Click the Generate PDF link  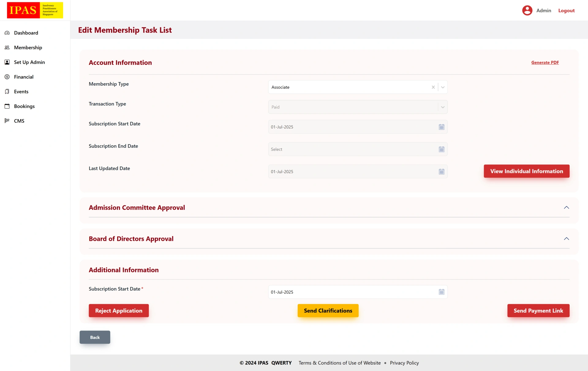pyautogui.click(x=545, y=62)
